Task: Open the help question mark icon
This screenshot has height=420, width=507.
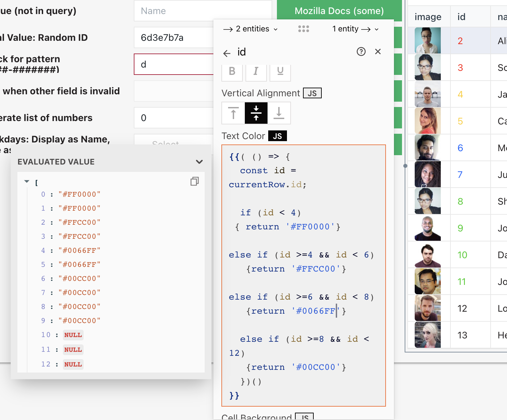Action: coord(361,51)
